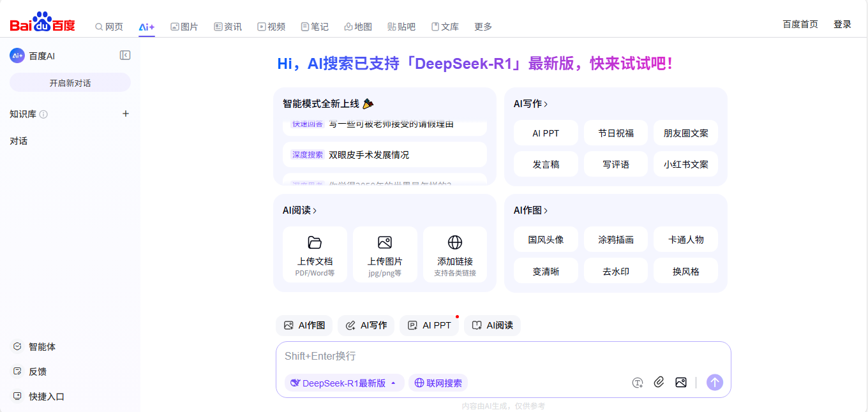Click the 变清晰 option
Image resolution: width=868 pixels, height=412 pixels.
(546, 271)
